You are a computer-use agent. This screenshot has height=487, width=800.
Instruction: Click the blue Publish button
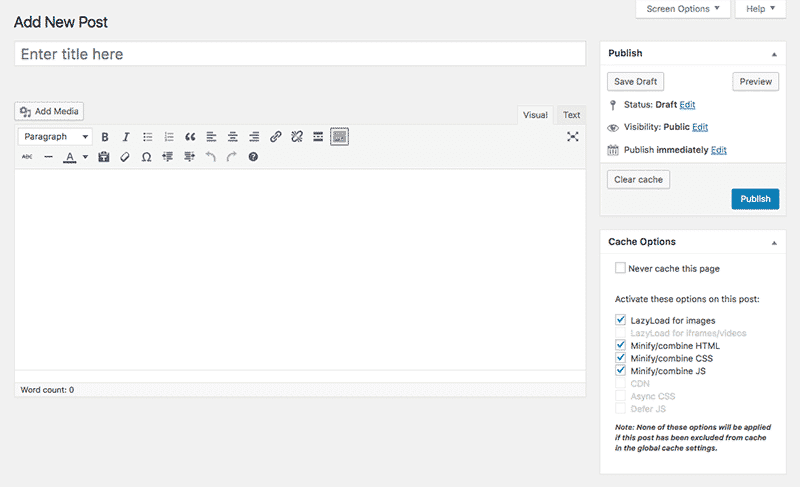tap(755, 199)
